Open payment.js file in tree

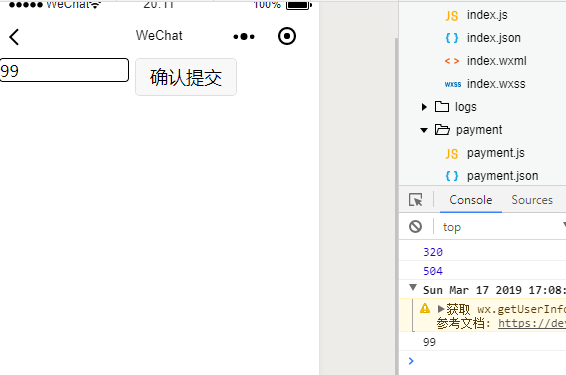click(x=496, y=153)
